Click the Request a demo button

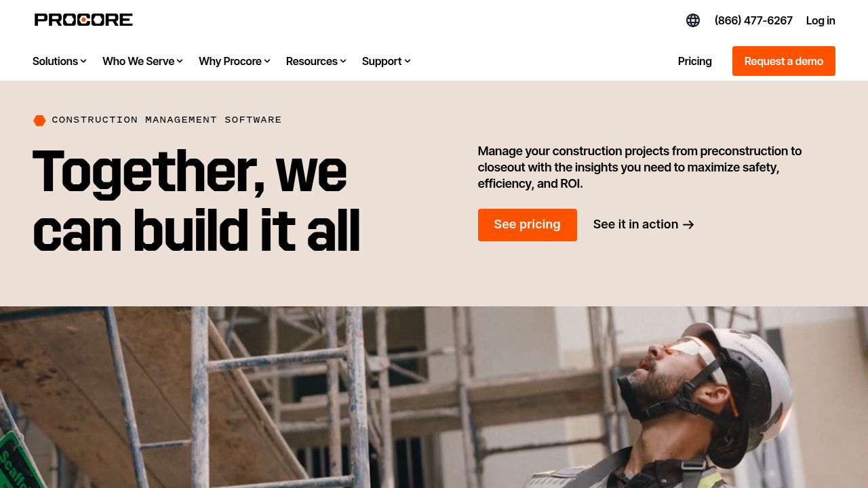point(784,61)
